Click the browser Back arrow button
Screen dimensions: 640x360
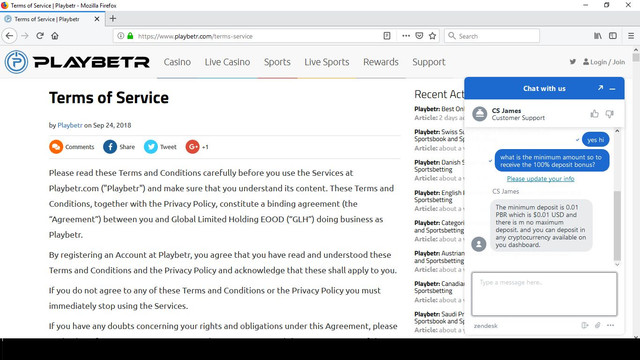pos(9,36)
